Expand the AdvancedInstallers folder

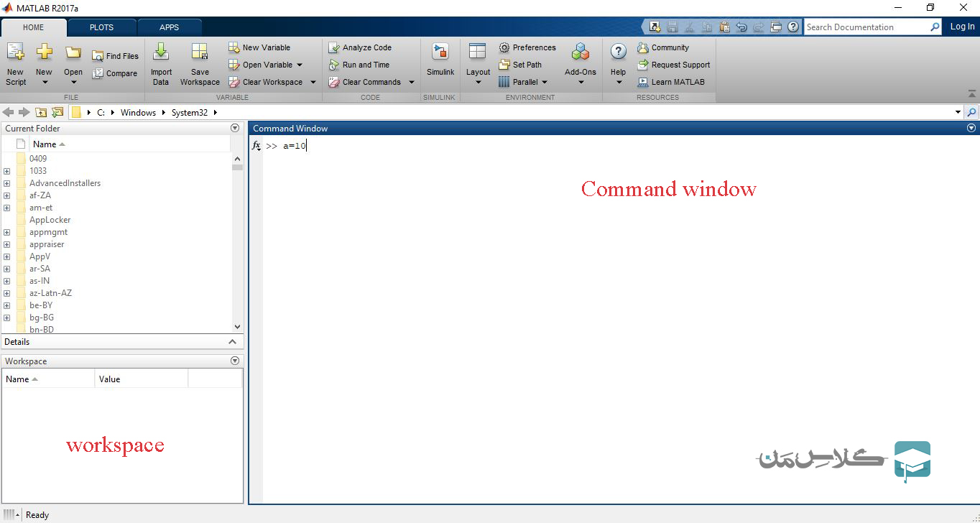(x=6, y=183)
